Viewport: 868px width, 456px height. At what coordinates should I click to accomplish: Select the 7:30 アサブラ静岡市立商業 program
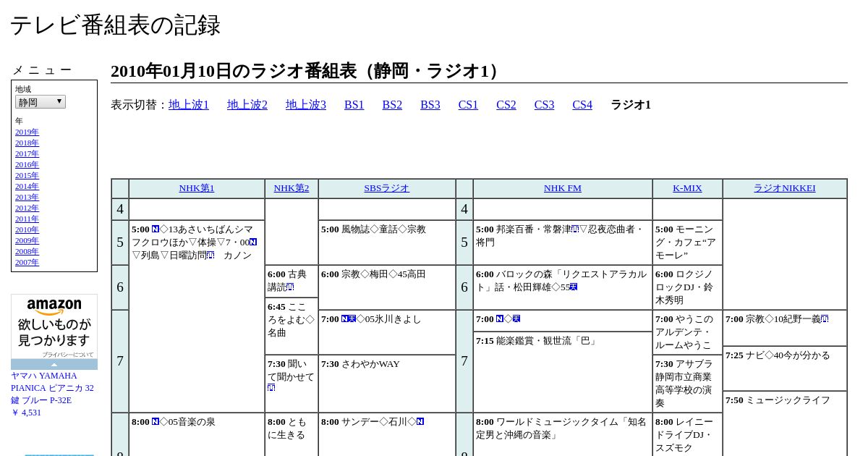(x=686, y=384)
